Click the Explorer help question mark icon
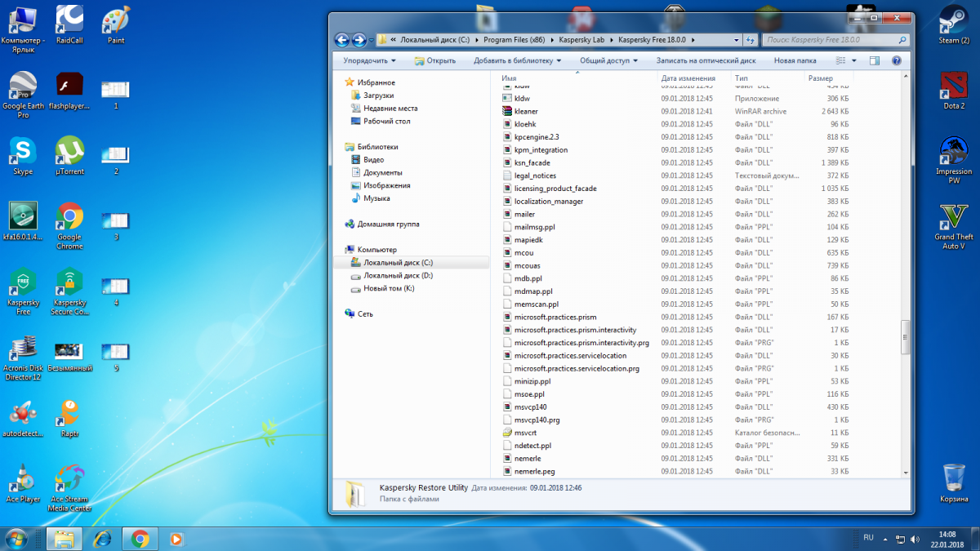Screen dimensions: 980x551 (x=896, y=60)
